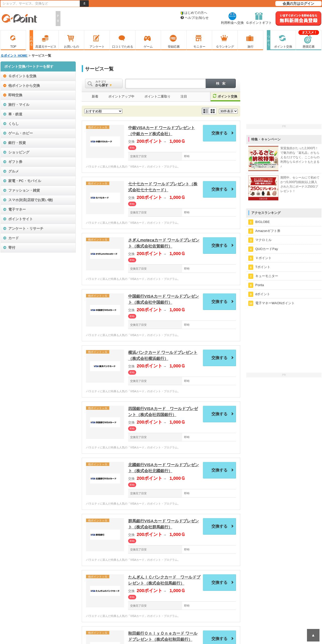
Task: Click 無料新規会員登録 button
Action: (x=298, y=18)
